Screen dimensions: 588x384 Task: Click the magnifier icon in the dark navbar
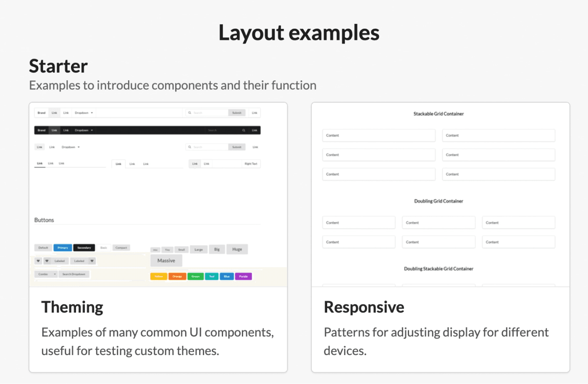pyautogui.click(x=244, y=130)
